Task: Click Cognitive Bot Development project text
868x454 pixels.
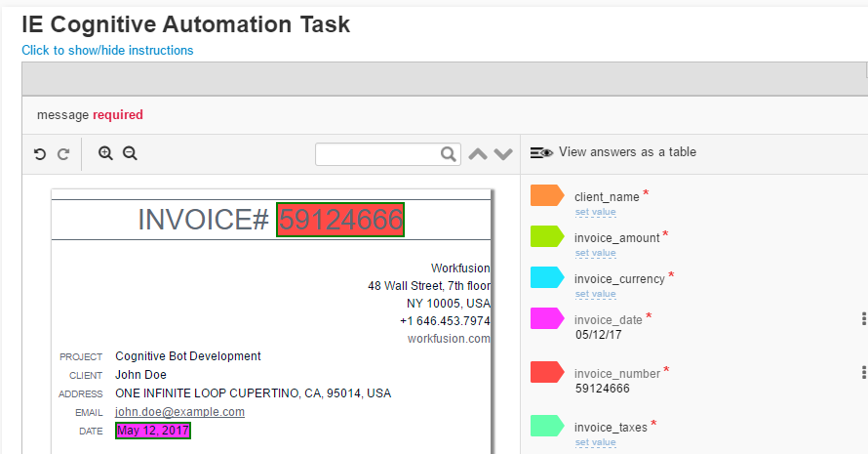Action: tap(187, 356)
